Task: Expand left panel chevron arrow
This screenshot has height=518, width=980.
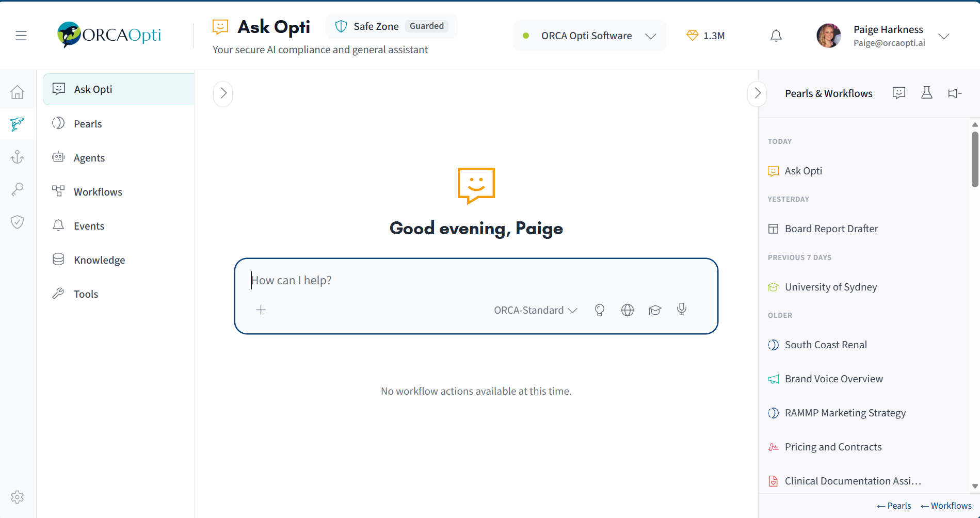Action: 223,93
